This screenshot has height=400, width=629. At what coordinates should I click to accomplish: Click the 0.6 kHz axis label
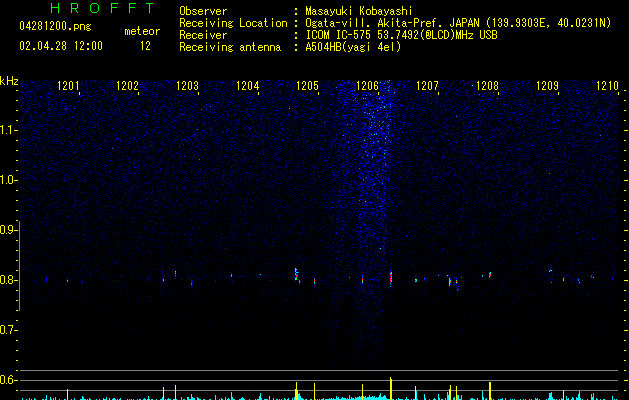(8, 380)
